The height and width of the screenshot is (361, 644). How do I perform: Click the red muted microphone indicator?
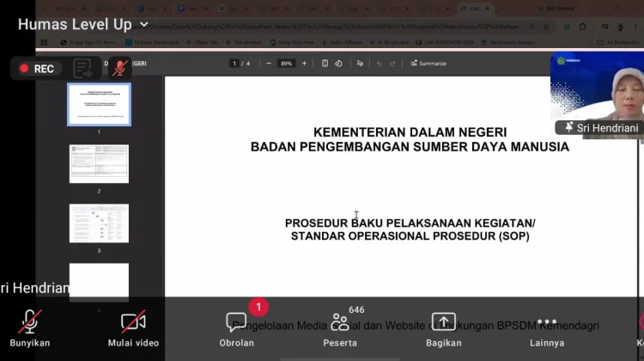120,68
